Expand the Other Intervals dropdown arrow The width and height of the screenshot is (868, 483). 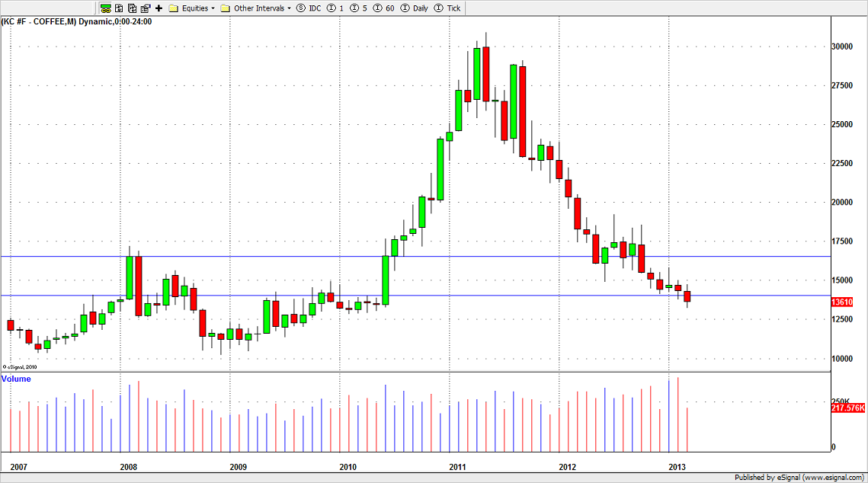(x=289, y=8)
